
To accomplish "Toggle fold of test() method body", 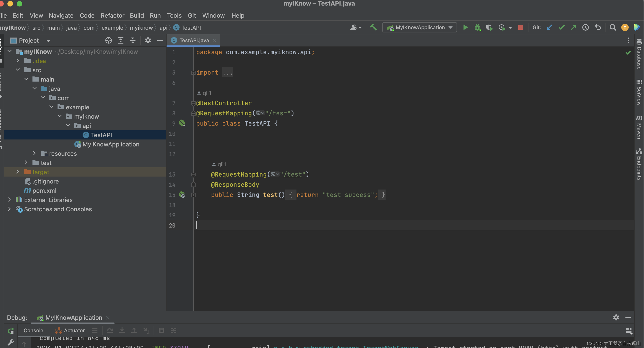I will coord(193,195).
